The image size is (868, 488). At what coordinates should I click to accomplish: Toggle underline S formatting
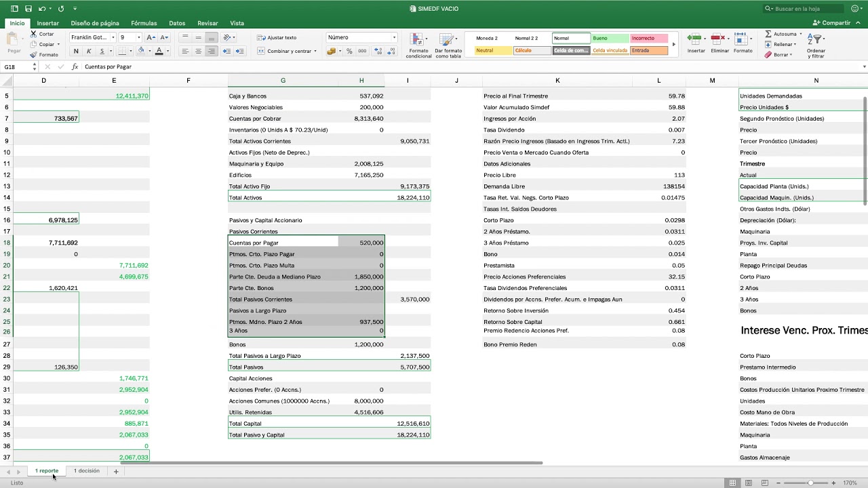102,52
